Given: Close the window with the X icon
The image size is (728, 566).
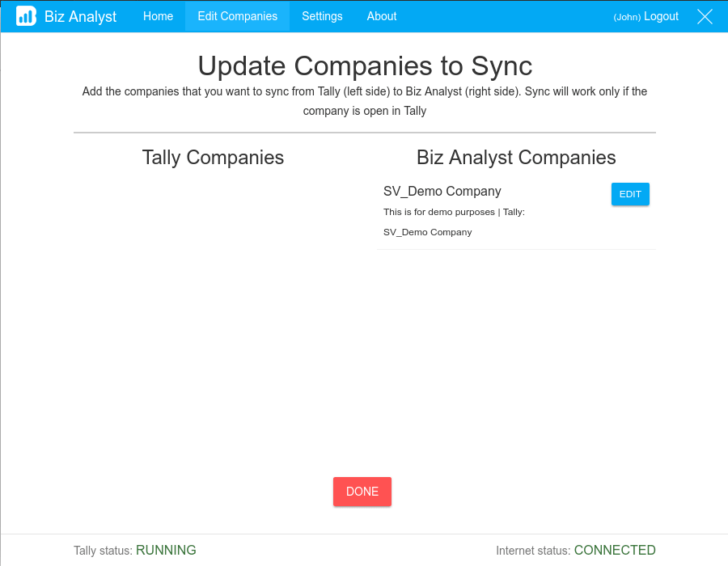Looking at the screenshot, I should point(705,17).
